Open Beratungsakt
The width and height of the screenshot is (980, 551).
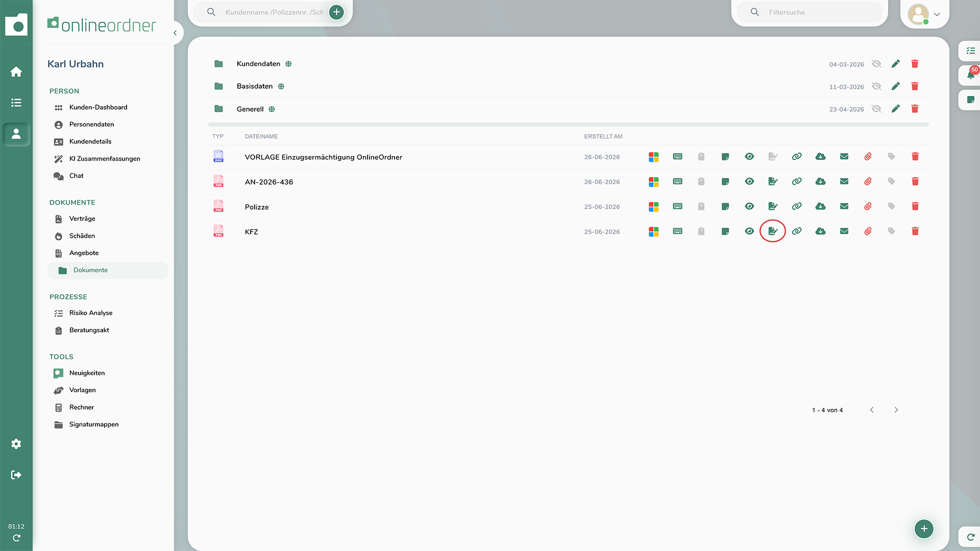click(x=89, y=331)
